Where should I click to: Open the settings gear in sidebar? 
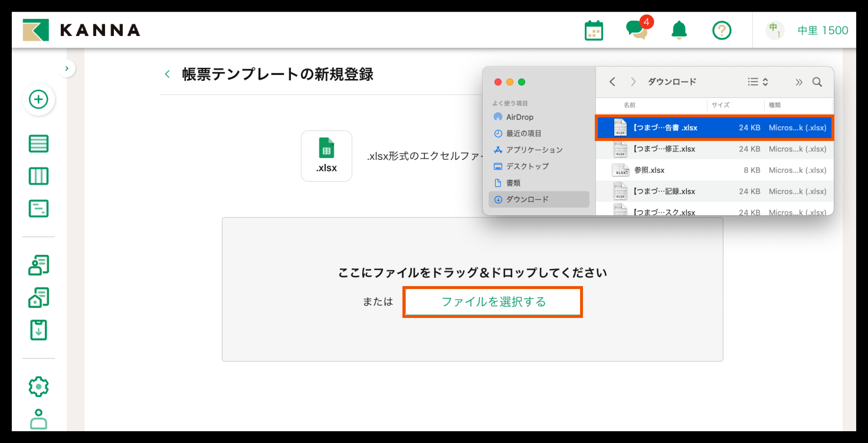point(38,386)
